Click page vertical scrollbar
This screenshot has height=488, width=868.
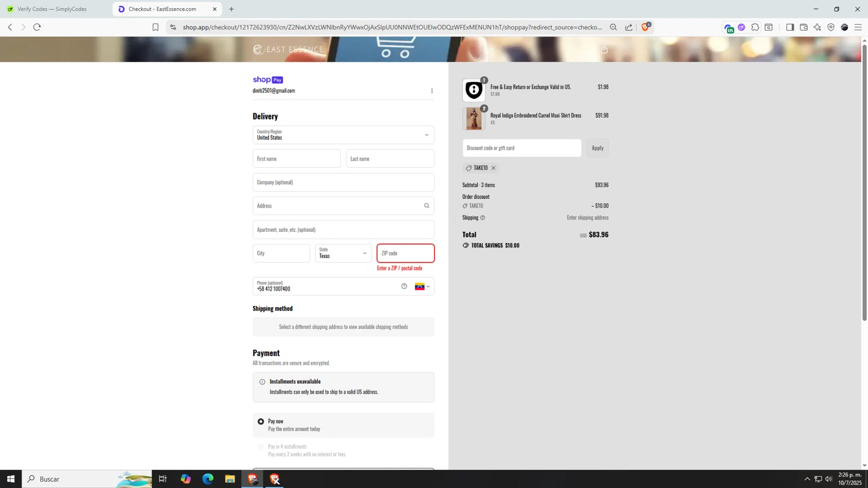[x=865, y=182]
